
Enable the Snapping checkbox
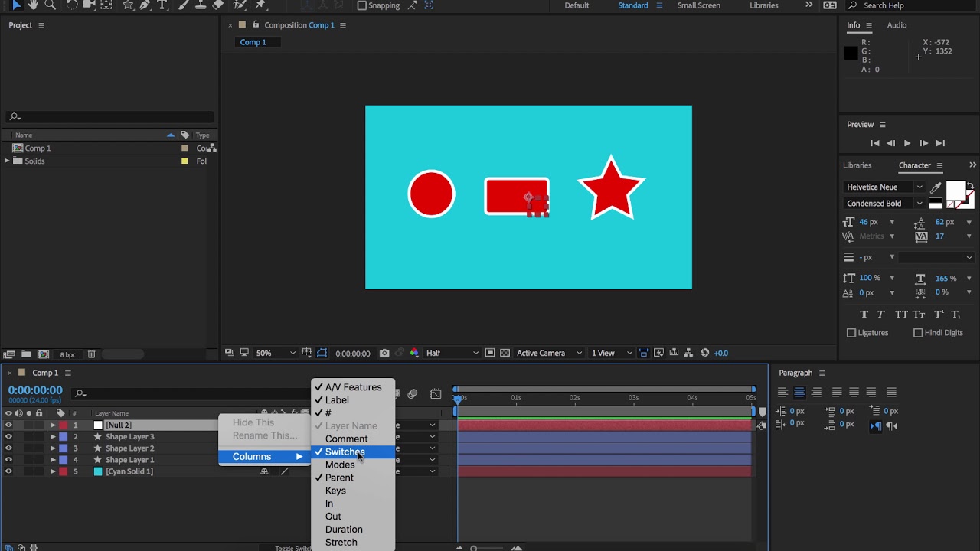click(361, 5)
